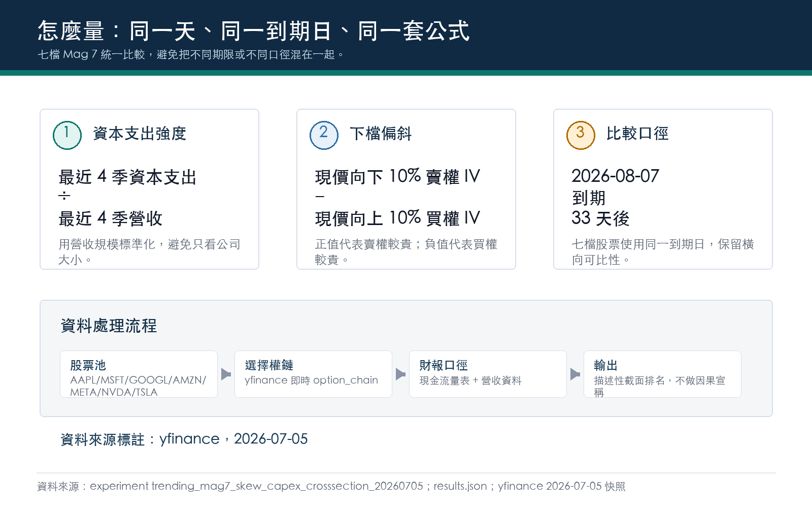The image size is (812, 508).
Task: Click the text 最近 4 季資本支出
Action: [127, 177]
